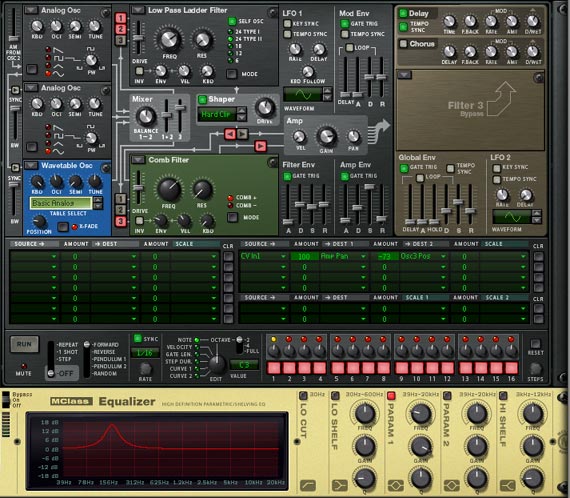
Task: Click the red right-arrow routing button below Shaper
Action: click(x=260, y=146)
